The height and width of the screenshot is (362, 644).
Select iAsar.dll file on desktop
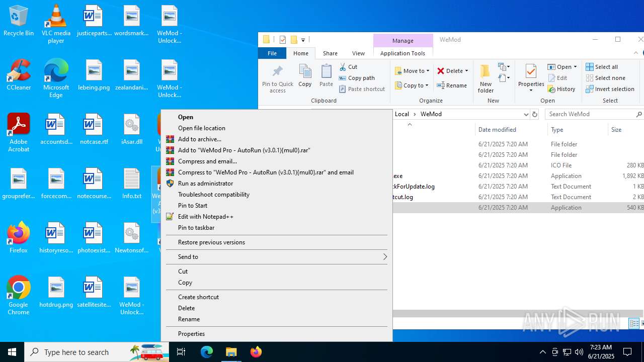pyautogui.click(x=131, y=130)
